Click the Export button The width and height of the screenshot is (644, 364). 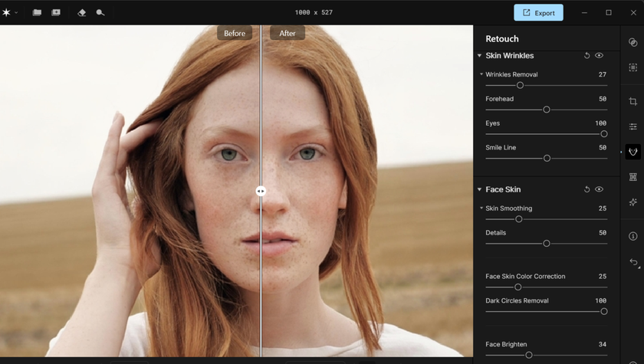pyautogui.click(x=538, y=13)
